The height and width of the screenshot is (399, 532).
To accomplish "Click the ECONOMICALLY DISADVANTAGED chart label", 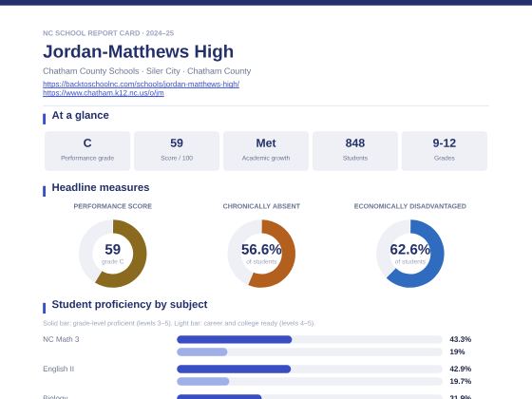I will tap(409, 206).
